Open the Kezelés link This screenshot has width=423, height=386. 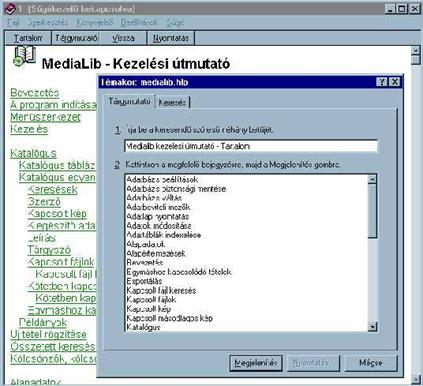(x=29, y=129)
